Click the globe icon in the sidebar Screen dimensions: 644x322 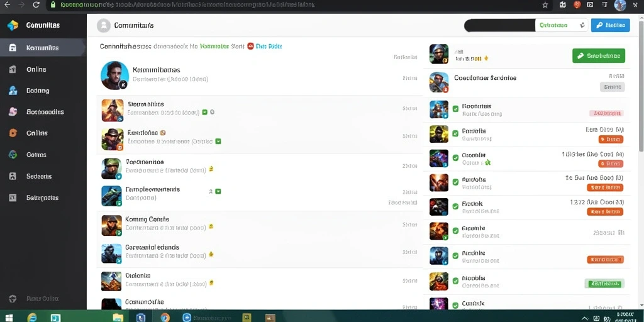(x=13, y=155)
